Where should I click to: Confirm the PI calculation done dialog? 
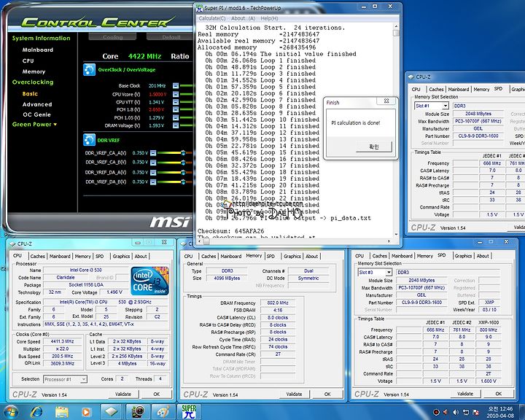coord(373,147)
